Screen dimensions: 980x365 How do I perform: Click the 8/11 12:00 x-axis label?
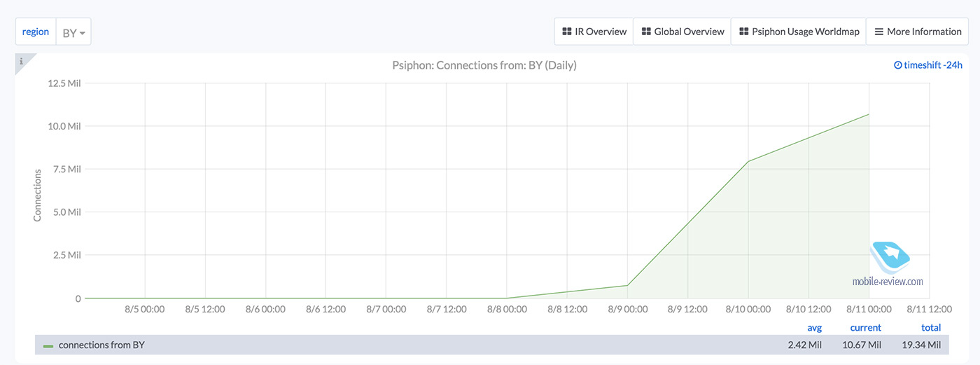928,309
